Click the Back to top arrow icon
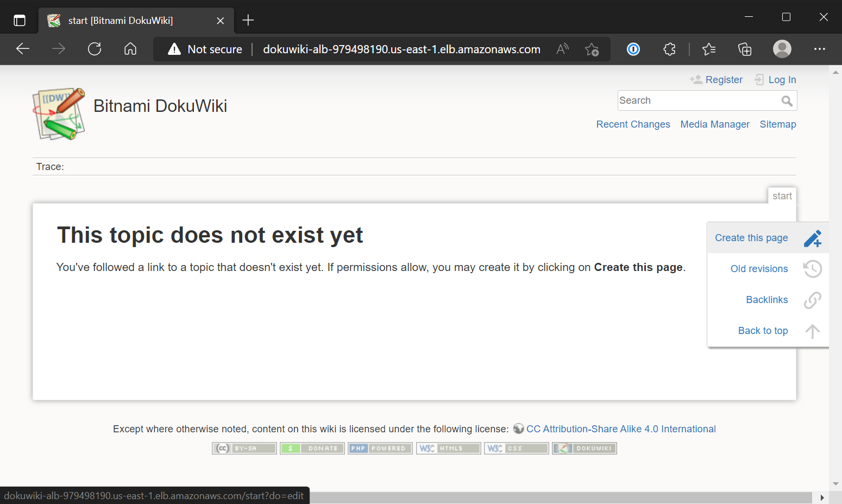This screenshot has width=842, height=504. pos(813,331)
